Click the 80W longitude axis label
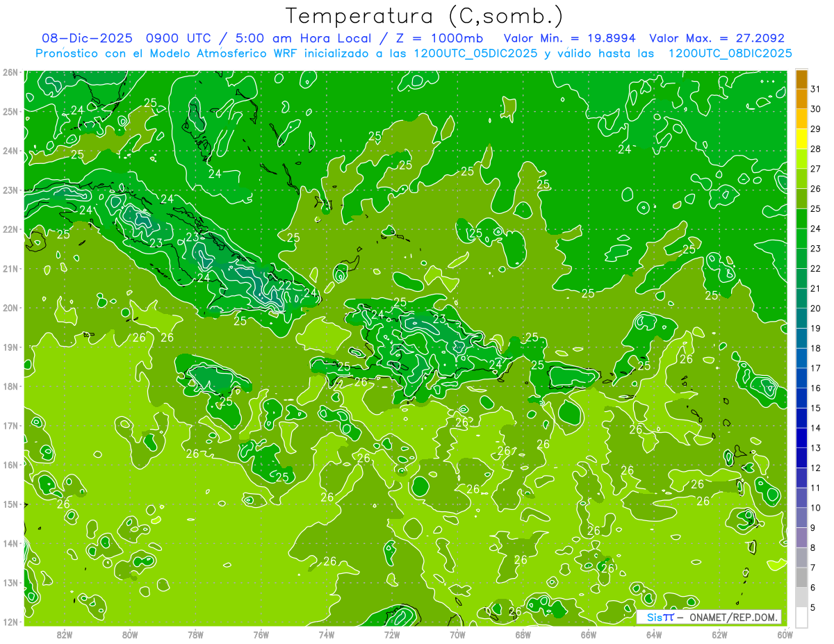The width and height of the screenshot is (834, 644). click(x=129, y=634)
